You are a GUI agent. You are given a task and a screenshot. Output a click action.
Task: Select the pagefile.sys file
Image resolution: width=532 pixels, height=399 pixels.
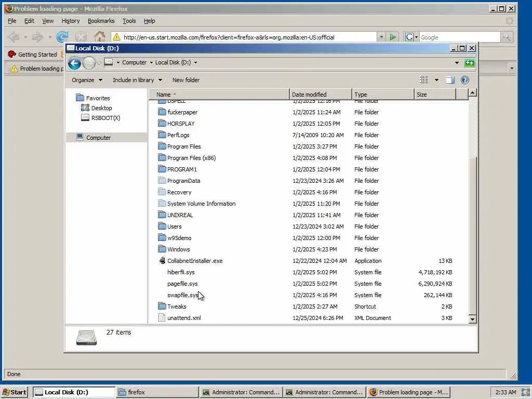[182, 284]
